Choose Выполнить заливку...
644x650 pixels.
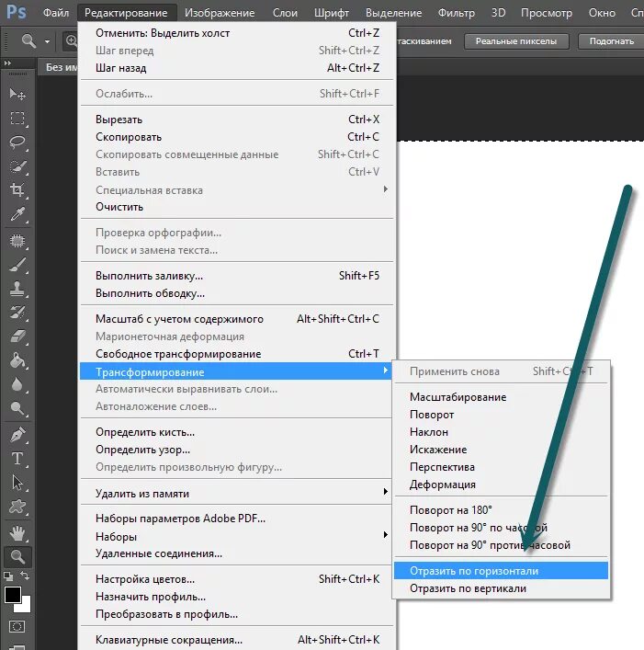click(236, 276)
